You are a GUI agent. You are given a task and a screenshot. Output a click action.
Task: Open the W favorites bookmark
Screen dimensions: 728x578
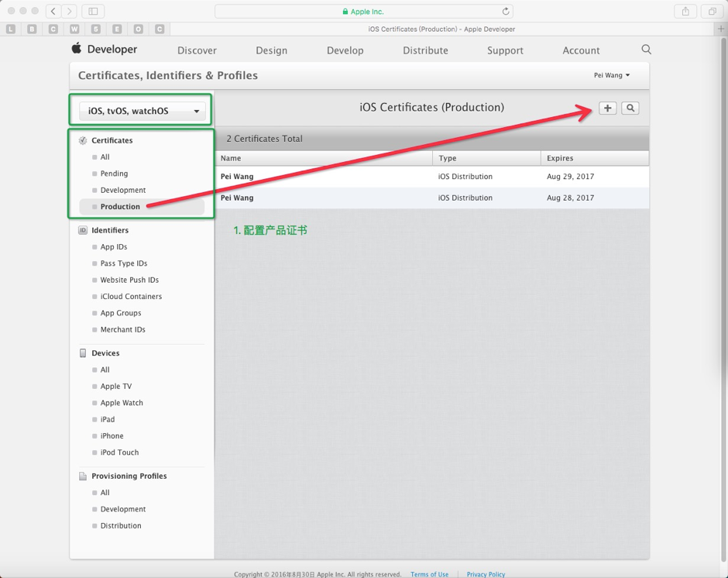pos(74,29)
